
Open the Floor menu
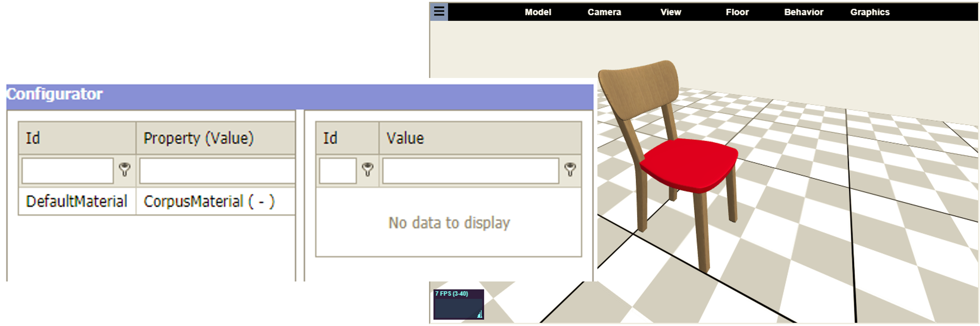click(737, 12)
